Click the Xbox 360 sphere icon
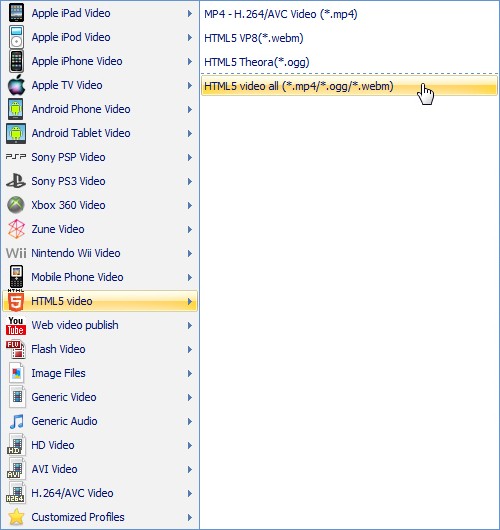Screen dimensions: 500x530 [16, 205]
